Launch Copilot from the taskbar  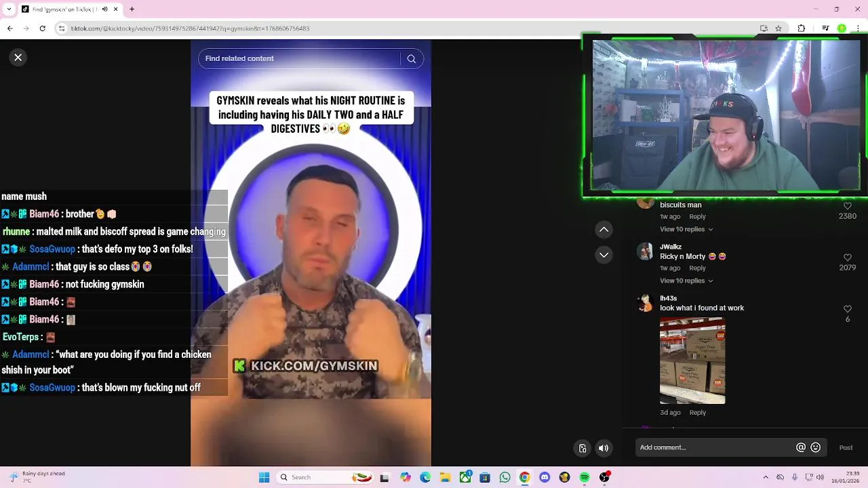click(406, 478)
